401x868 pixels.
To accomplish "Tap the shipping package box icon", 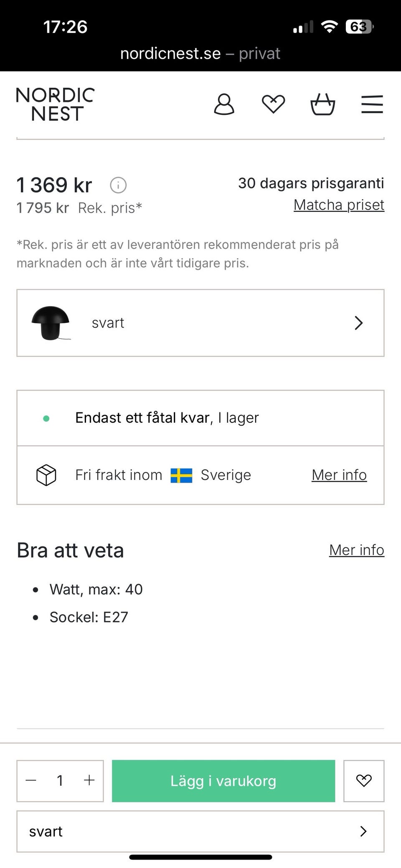I will [46, 475].
